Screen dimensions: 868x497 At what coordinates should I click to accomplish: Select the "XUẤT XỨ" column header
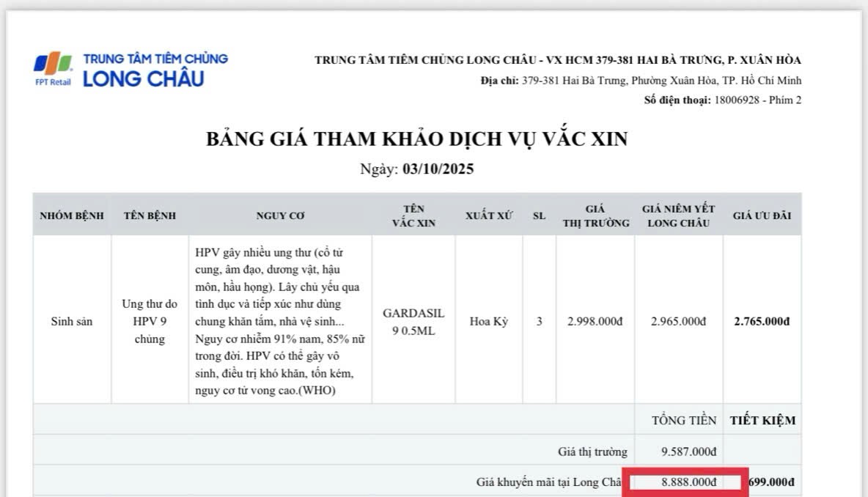[489, 216]
